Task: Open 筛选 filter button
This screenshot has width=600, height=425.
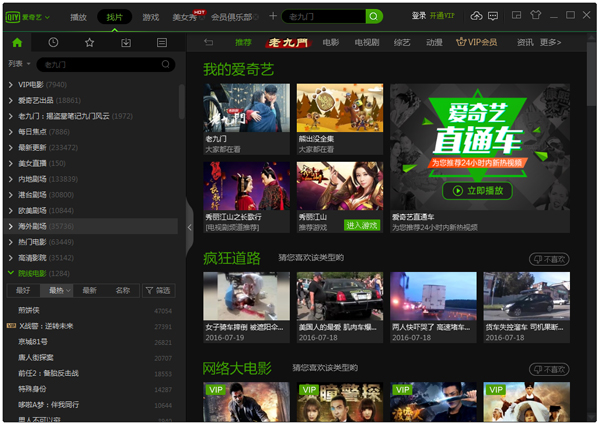Action: pos(158,291)
